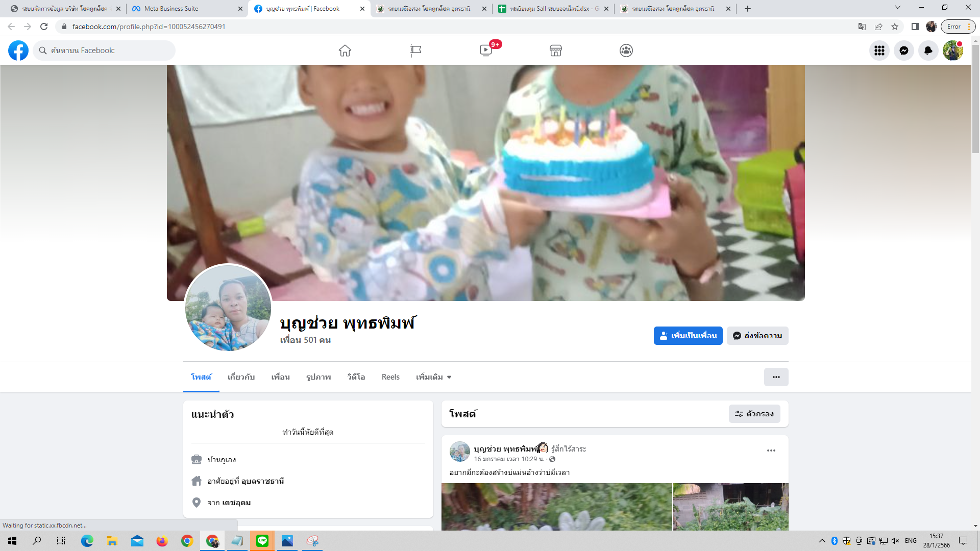Open Facebook Home feed icon
The width and height of the screenshot is (980, 551).
(345, 51)
